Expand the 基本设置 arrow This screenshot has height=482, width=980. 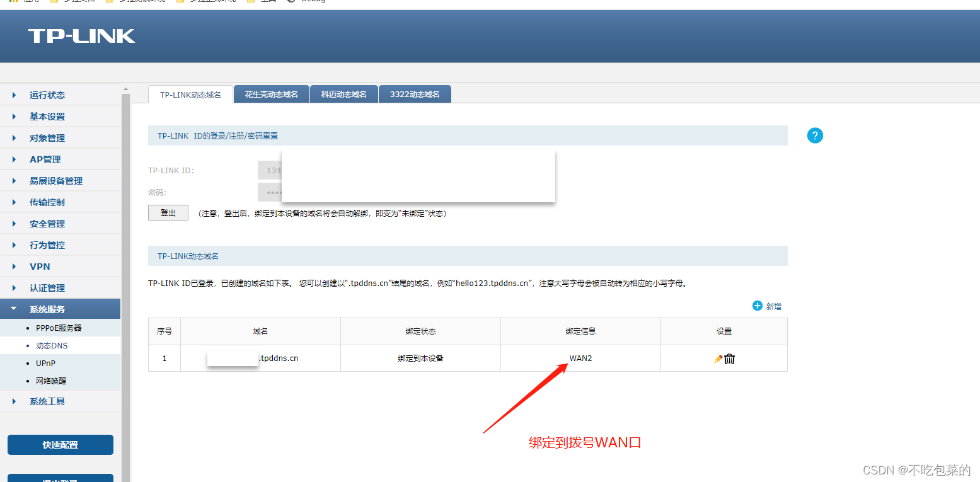tap(14, 117)
